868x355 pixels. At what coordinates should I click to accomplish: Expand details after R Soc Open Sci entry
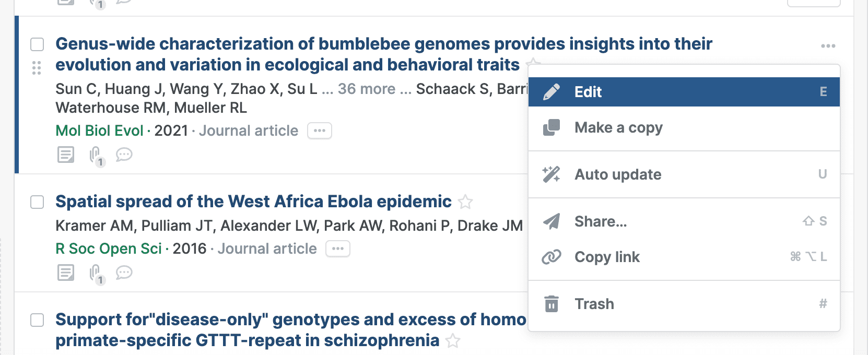point(338,249)
